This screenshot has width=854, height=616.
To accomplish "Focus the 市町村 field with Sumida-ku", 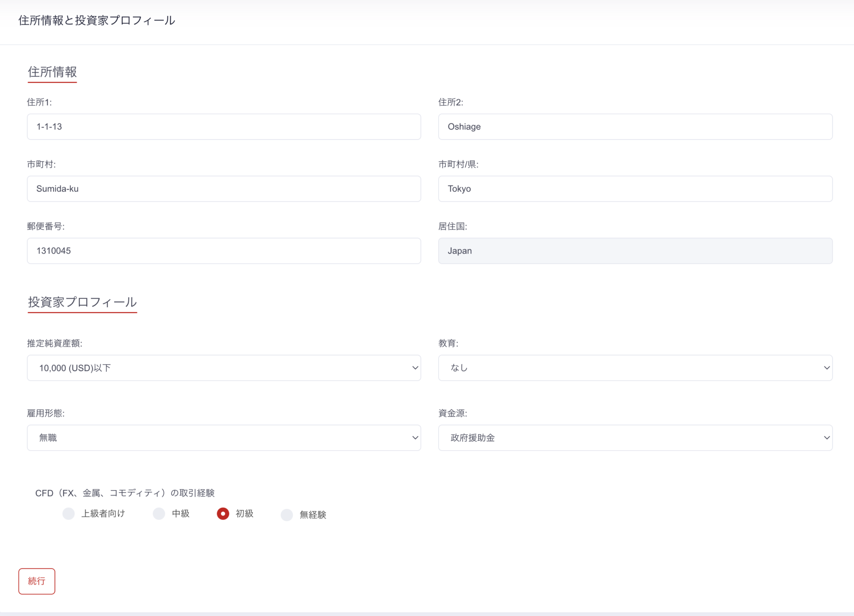I will click(224, 189).
